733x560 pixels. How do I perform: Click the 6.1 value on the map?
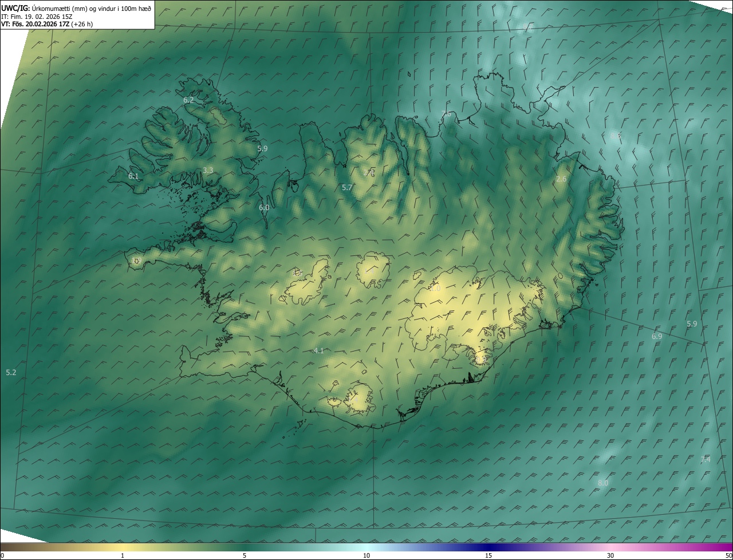point(133,176)
